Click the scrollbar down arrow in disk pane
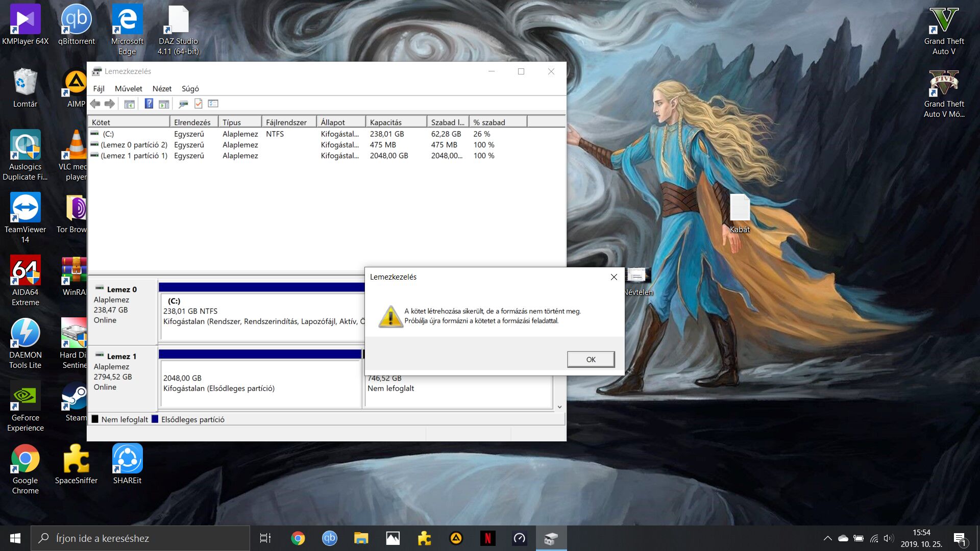Screen dimensions: 980x551 559,407
